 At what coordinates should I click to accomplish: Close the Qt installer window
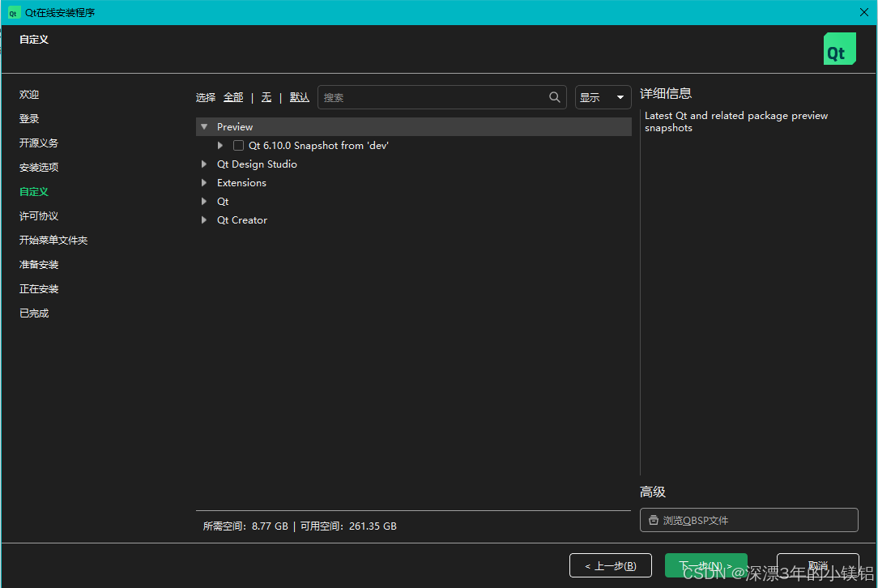click(x=864, y=12)
